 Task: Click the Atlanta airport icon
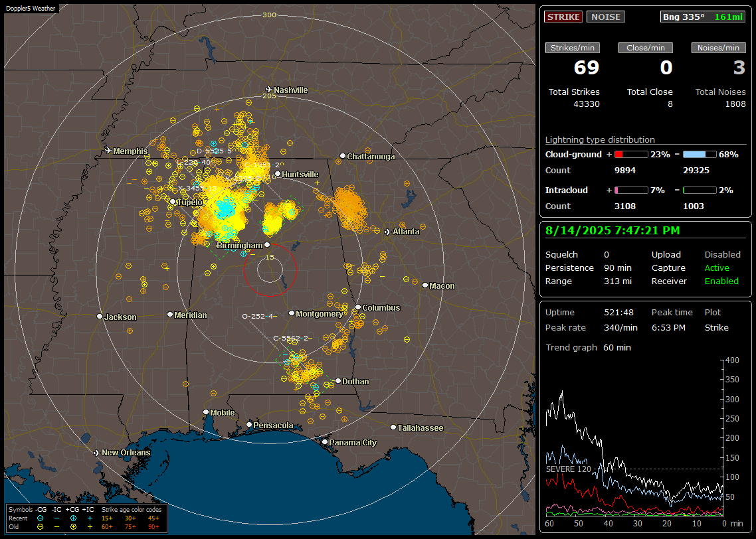click(388, 232)
